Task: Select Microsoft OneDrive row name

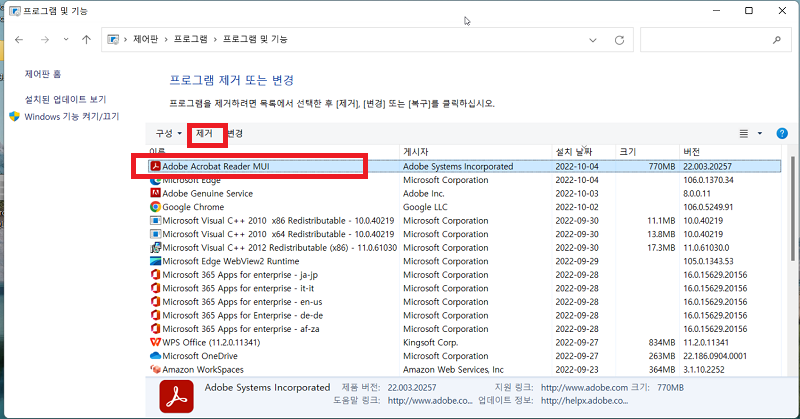Action: pyautogui.click(x=200, y=356)
